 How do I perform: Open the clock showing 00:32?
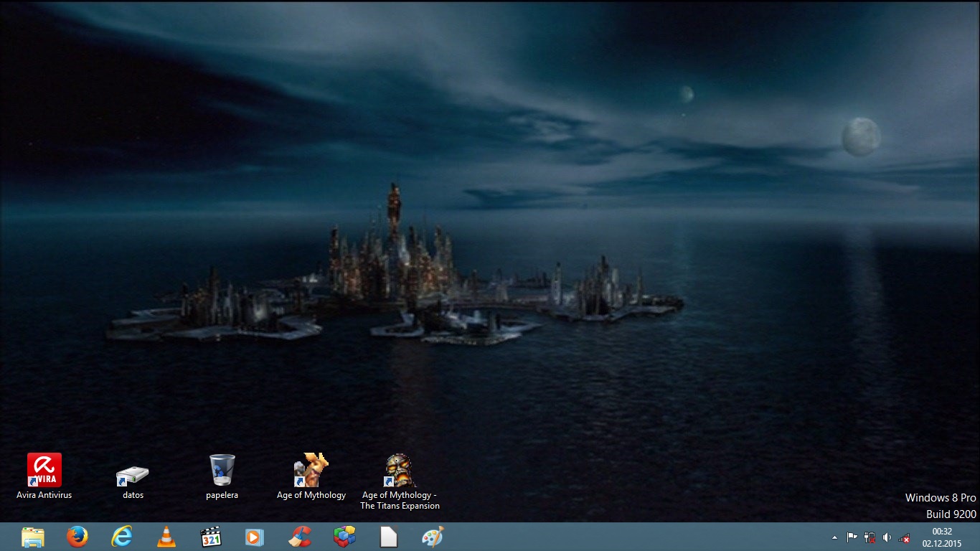tap(942, 537)
